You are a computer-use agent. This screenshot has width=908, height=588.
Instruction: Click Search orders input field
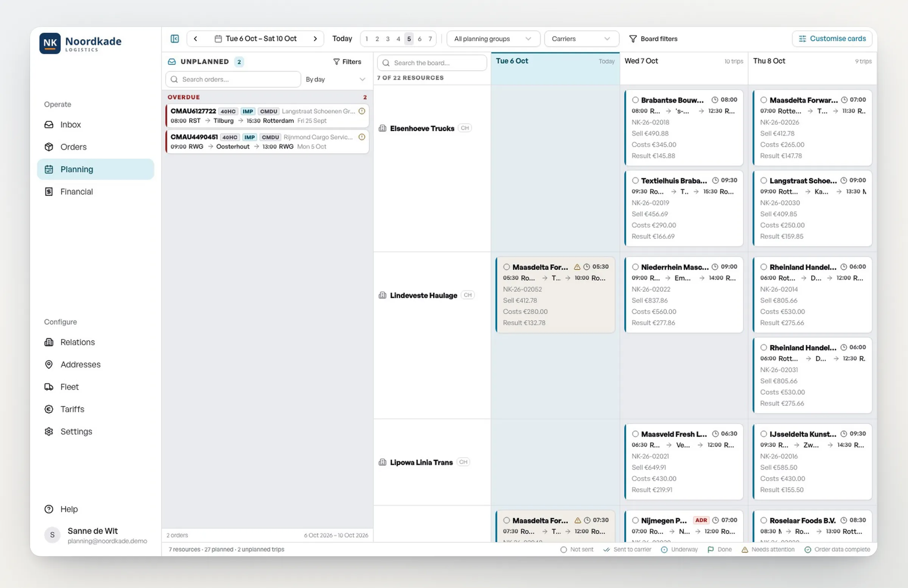[233, 79]
